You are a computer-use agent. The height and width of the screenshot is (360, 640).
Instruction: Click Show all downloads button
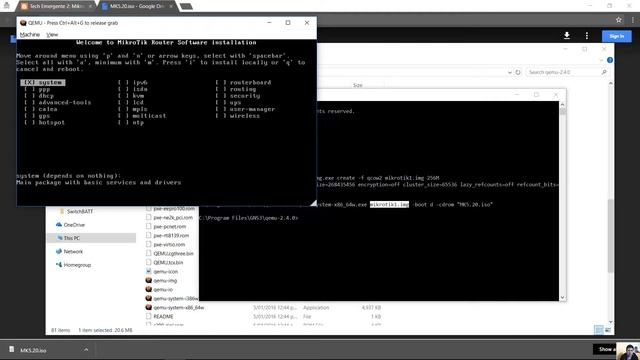[604, 349]
